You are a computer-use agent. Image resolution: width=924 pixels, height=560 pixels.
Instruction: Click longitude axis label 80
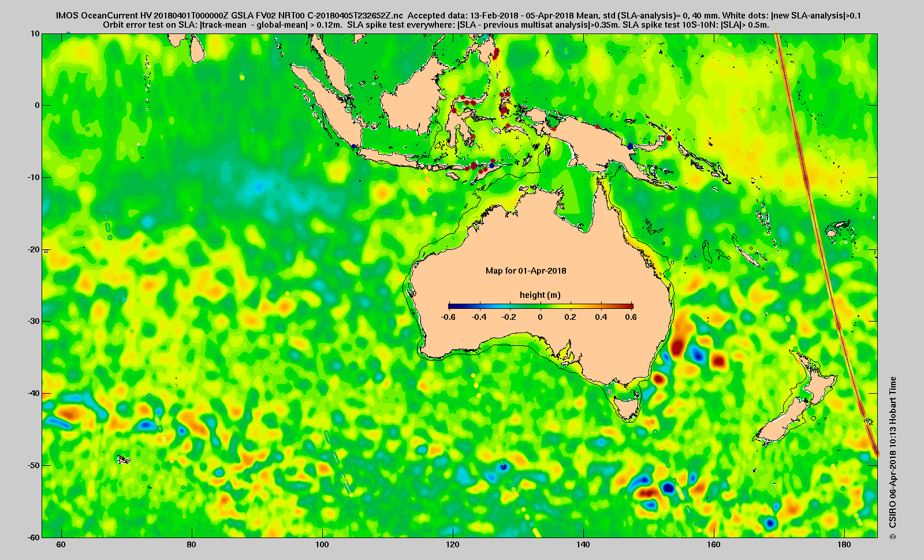[x=192, y=544]
